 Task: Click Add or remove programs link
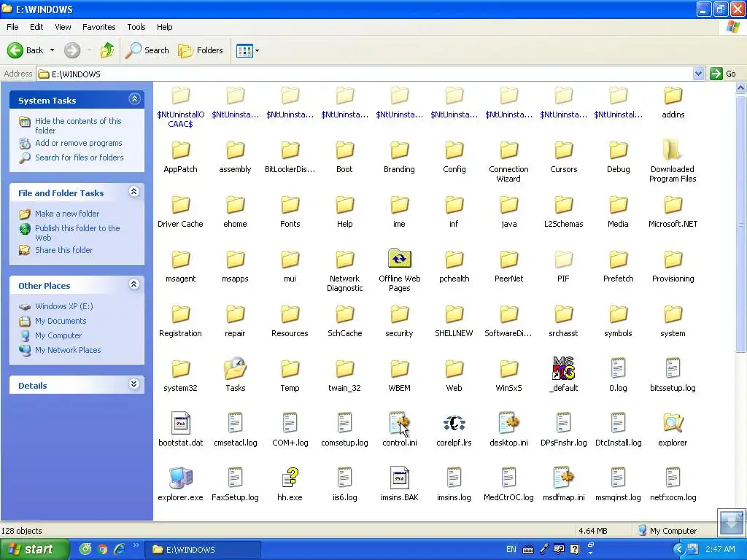click(79, 143)
